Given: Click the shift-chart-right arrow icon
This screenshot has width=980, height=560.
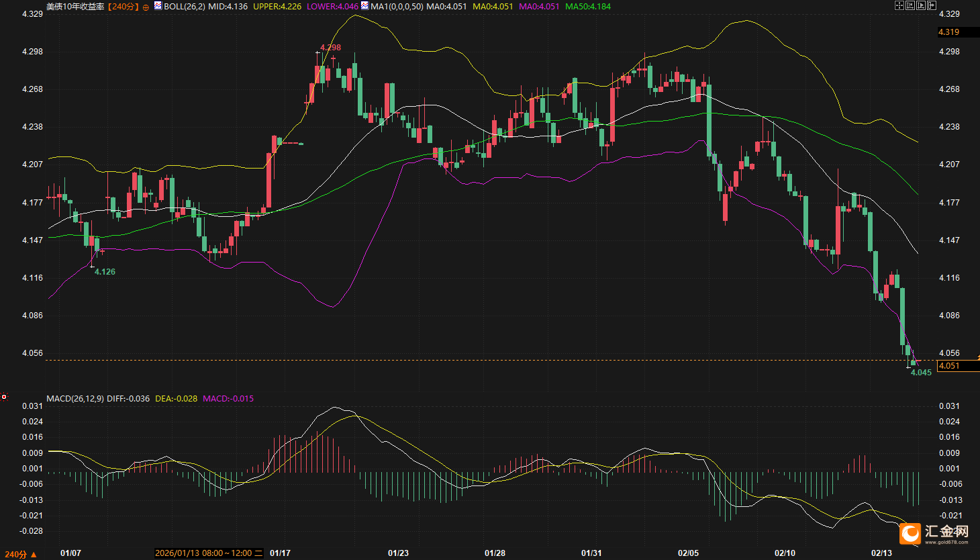Looking at the screenshot, I should tap(932, 5).
